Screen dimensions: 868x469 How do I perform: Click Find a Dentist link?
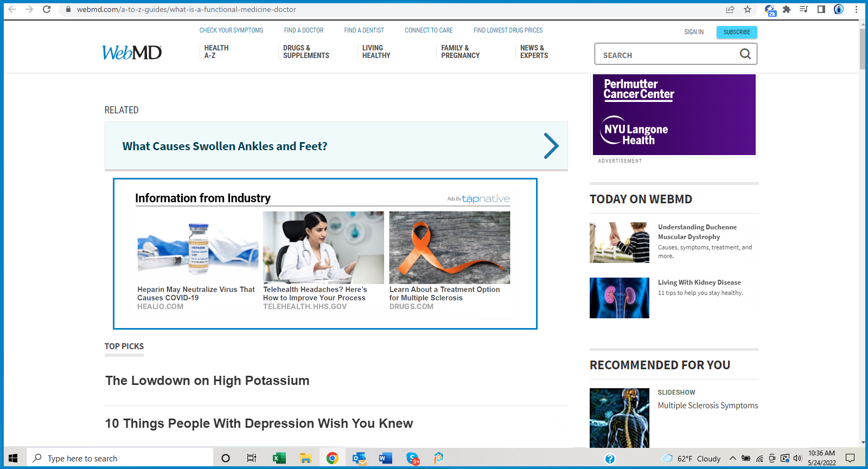point(364,30)
